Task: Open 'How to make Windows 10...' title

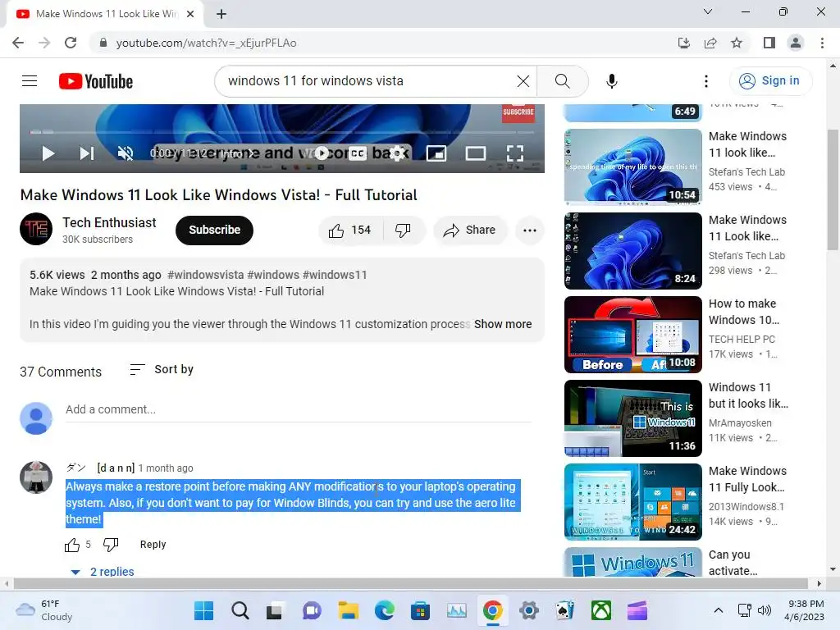Action: point(743,312)
